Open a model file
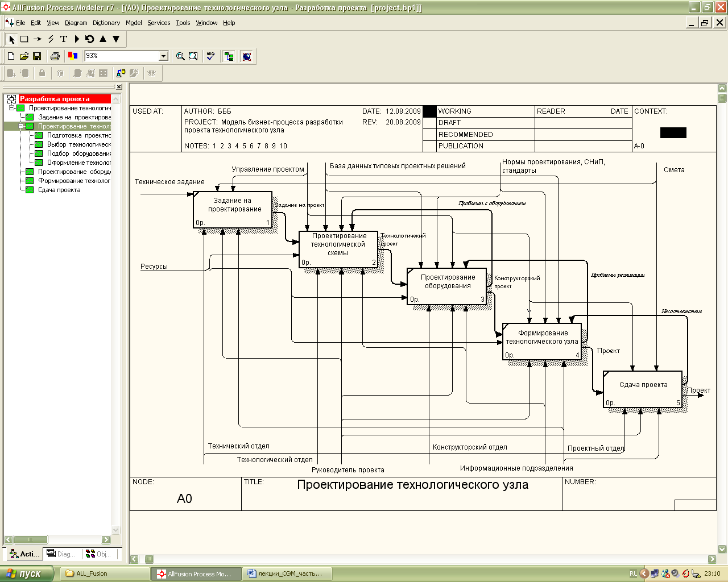Image resolution: width=728 pixels, height=582 pixels. pos(24,56)
